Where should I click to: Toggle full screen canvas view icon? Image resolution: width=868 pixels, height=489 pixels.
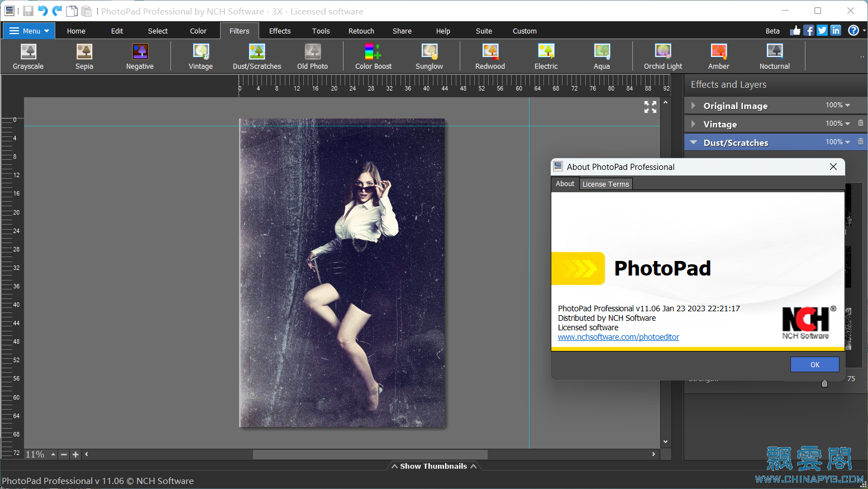point(650,107)
